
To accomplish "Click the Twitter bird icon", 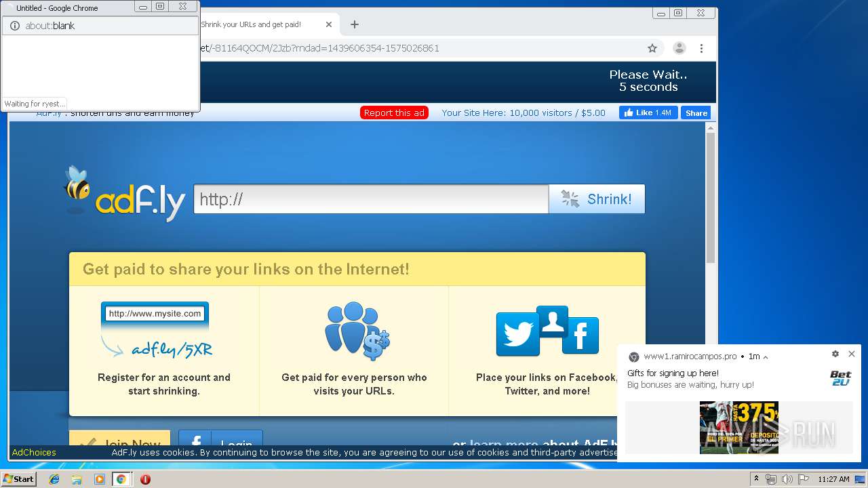I will (517, 334).
